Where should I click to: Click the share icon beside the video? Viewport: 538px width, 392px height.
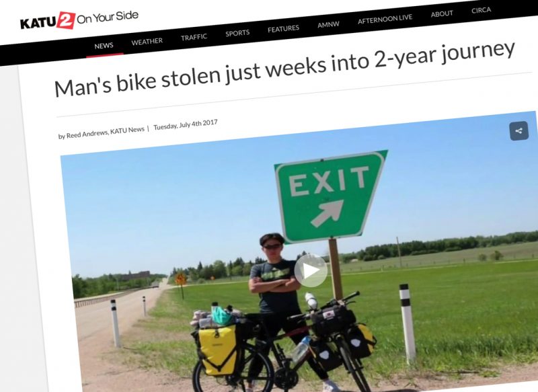click(x=518, y=130)
